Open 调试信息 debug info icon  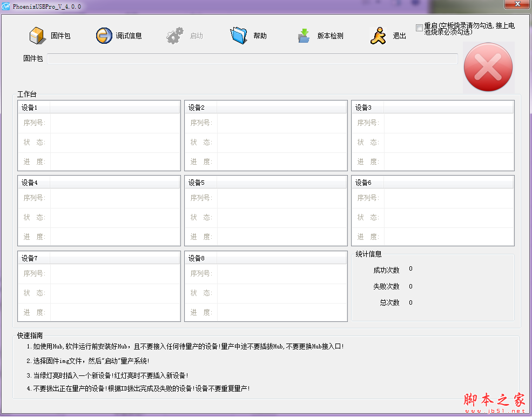point(104,36)
